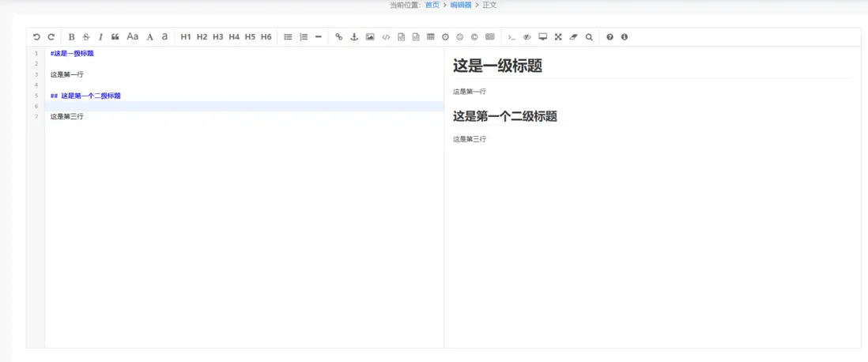Open the emoji picker
Image resolution: width=868 pixels, height=362 pixels.
tap(459, 37)
